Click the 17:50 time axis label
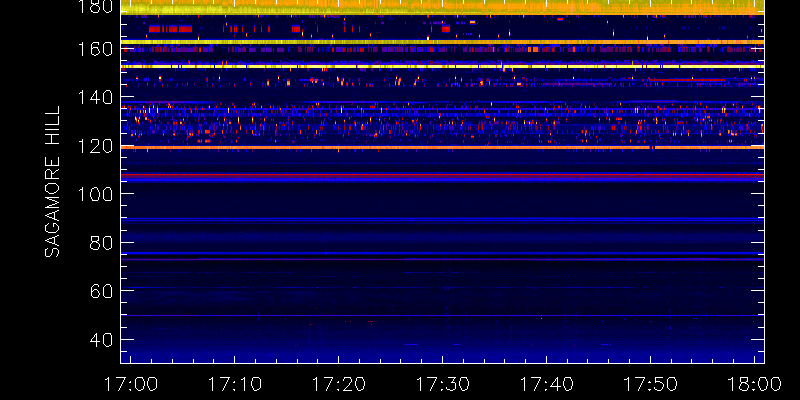The height and width of the screenshot is (400, 800). (x=651, y=384)
